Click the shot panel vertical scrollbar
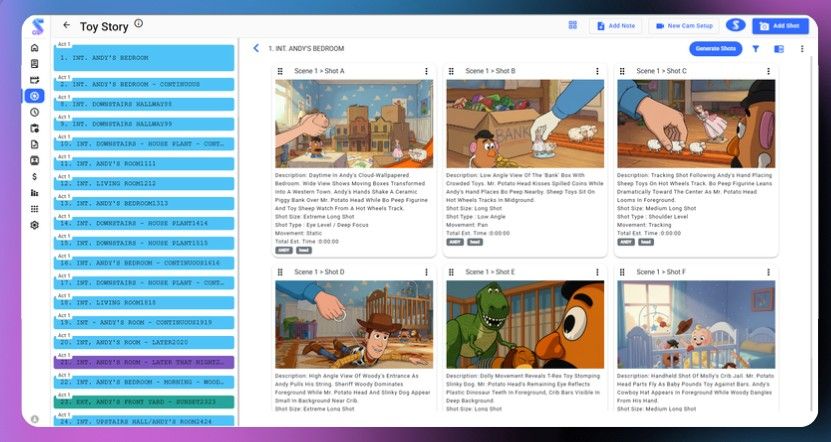The image size is (831, 442). tap(811, 233)
